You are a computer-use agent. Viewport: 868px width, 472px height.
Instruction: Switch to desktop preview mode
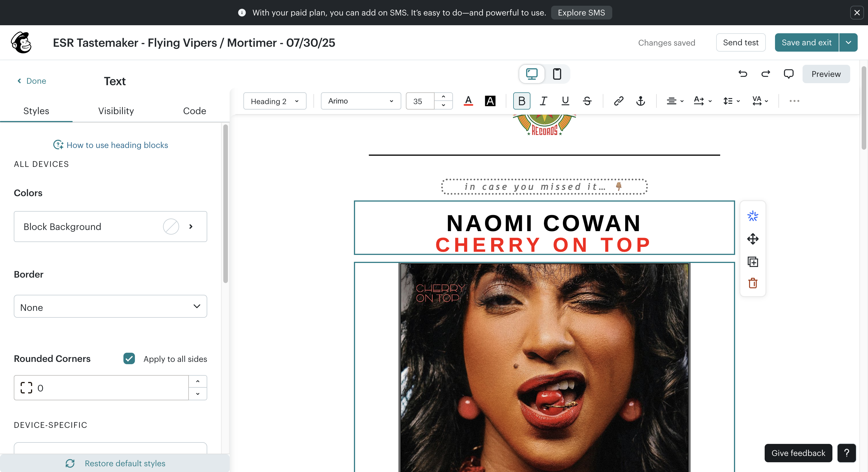point(532,74)
